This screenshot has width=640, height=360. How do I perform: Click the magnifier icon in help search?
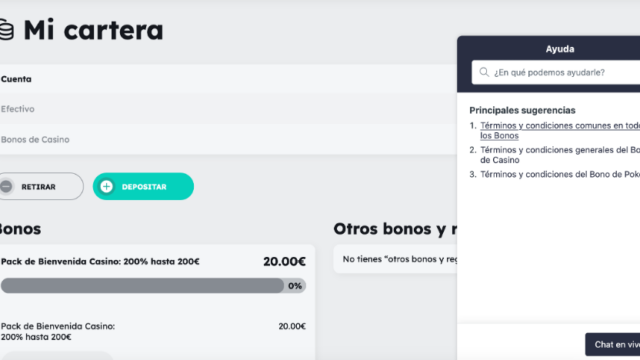(x=484, y=72)
